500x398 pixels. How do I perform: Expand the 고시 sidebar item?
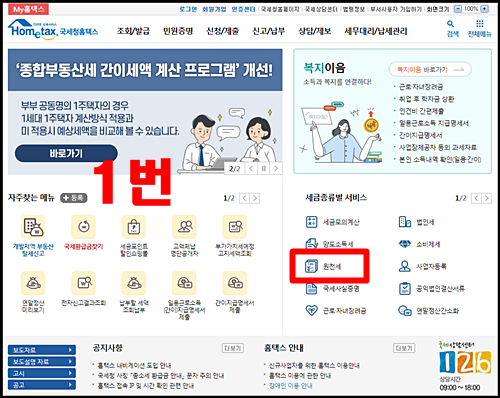pos(42,373)
